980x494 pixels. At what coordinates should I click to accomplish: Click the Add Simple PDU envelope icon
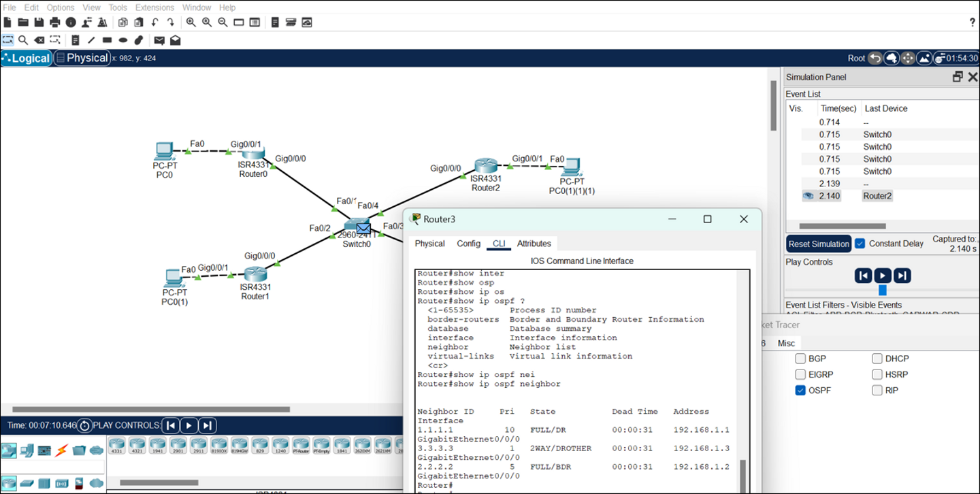coord(159,40)
